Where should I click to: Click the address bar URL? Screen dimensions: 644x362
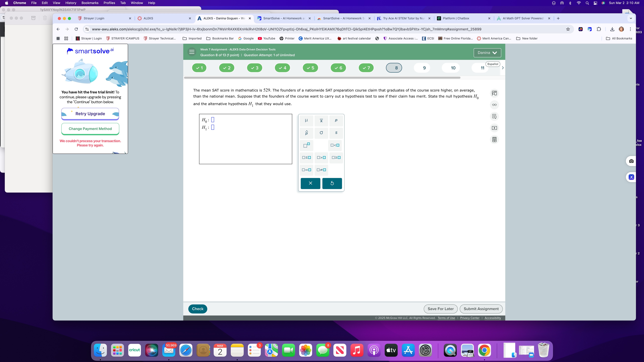[287, 29]
